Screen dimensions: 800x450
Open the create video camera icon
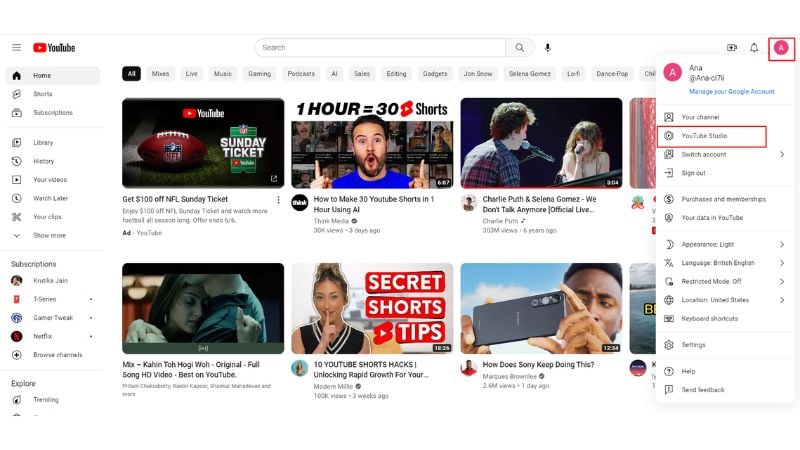coord(732,47)
